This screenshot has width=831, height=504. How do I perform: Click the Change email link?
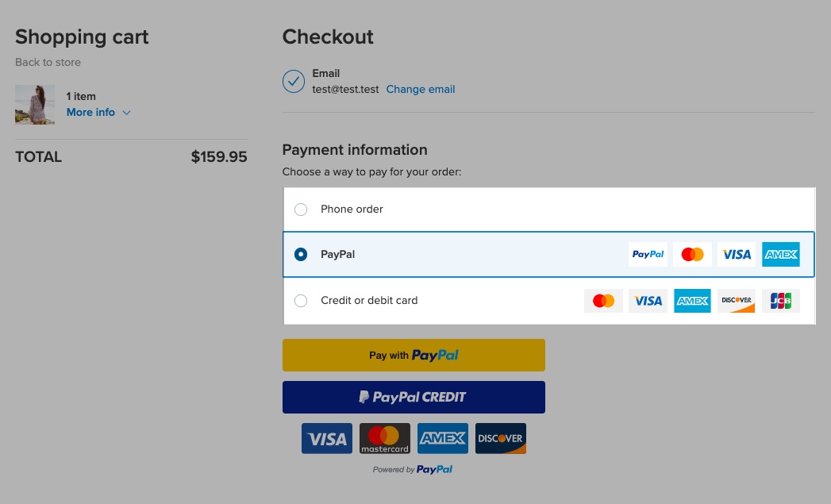(x=420, y=89)
